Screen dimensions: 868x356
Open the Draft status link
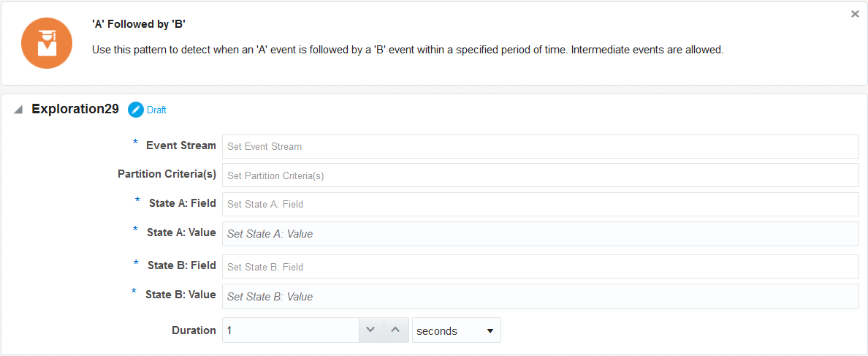pyautogui.click(x=156, y=110)
